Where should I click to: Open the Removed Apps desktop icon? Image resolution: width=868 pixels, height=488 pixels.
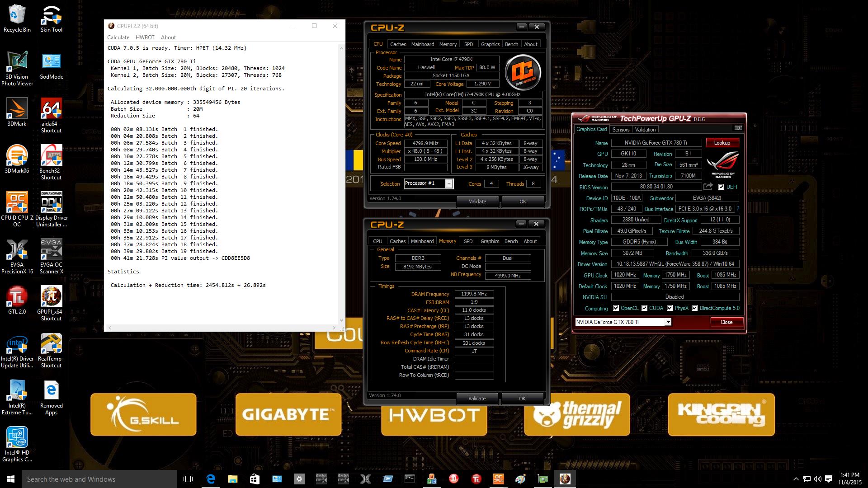[52, 398]
